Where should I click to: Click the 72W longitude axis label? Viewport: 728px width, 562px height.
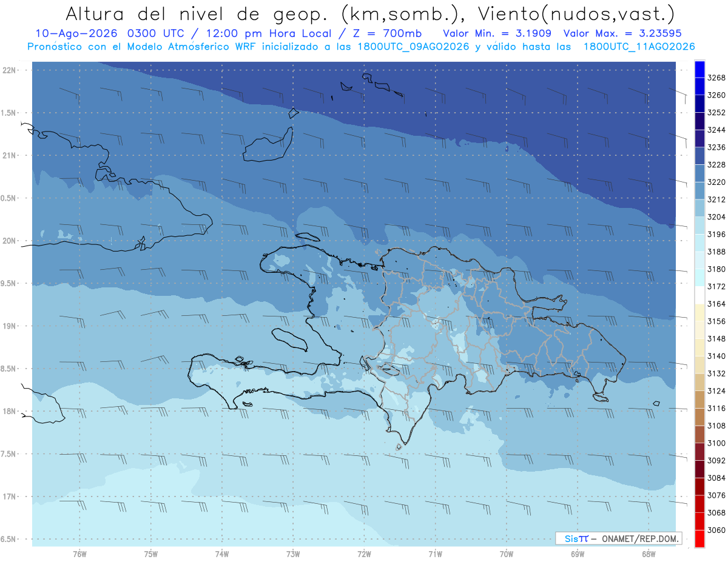pos(364,554)
